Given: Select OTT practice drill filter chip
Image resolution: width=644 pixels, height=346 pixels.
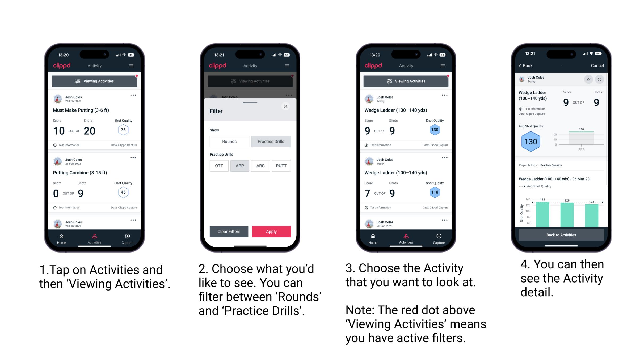Looking at the screenshot, I should (x=218, y=165).
